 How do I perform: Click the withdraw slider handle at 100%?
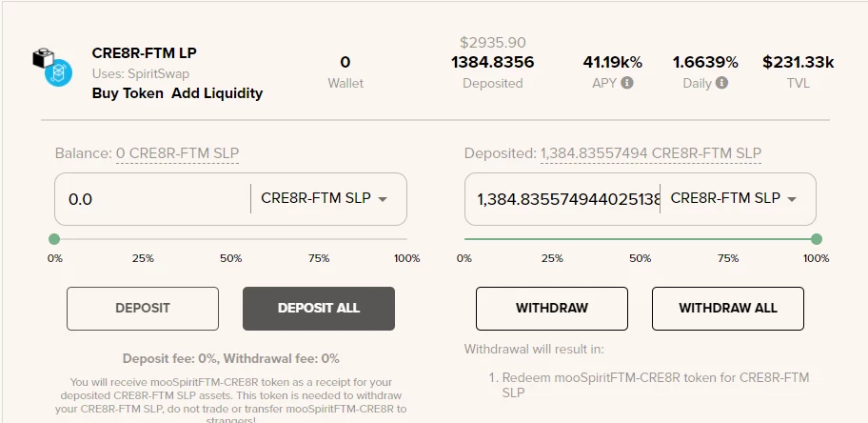[816, 239]
